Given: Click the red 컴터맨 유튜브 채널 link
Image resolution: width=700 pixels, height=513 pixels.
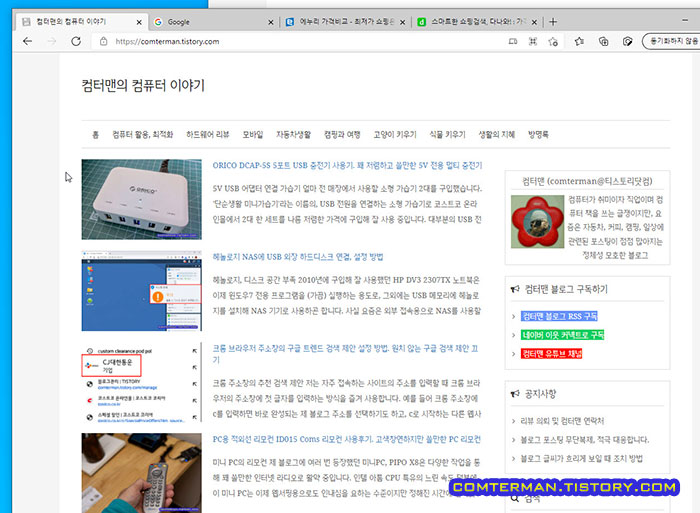Looking at the screenshot, I should tap(551, 354).
